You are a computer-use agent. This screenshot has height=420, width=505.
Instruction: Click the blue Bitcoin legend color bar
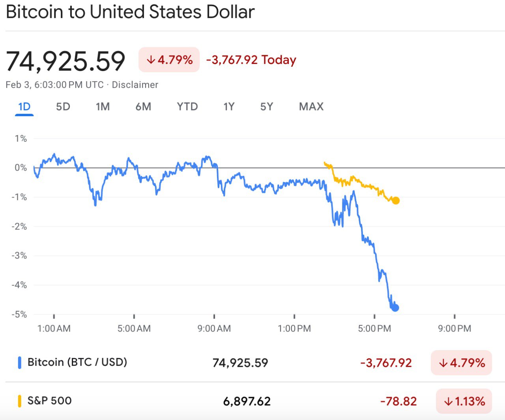(x=19, y=362)
